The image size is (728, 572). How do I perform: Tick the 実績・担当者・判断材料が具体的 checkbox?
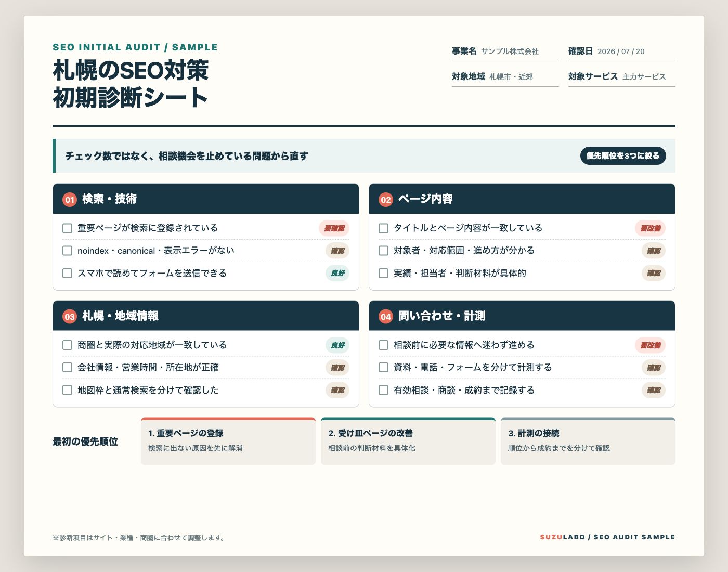[383, 273]
